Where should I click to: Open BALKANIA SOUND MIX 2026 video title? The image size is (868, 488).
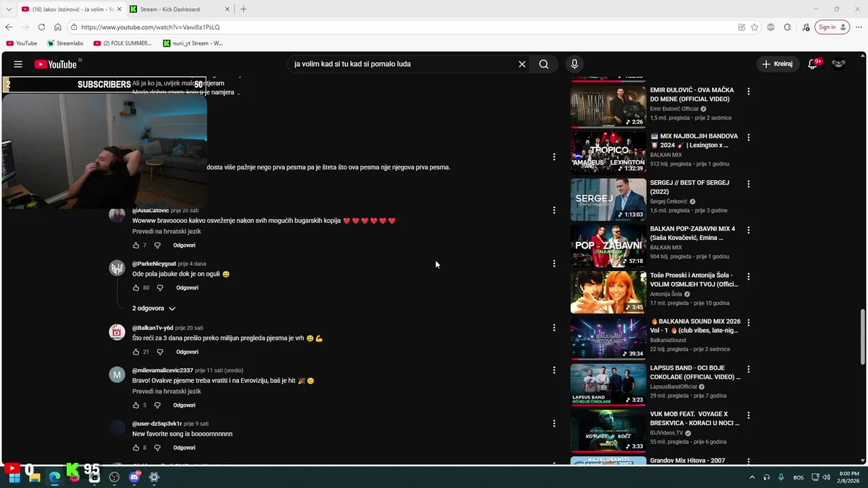coord(695,326)
